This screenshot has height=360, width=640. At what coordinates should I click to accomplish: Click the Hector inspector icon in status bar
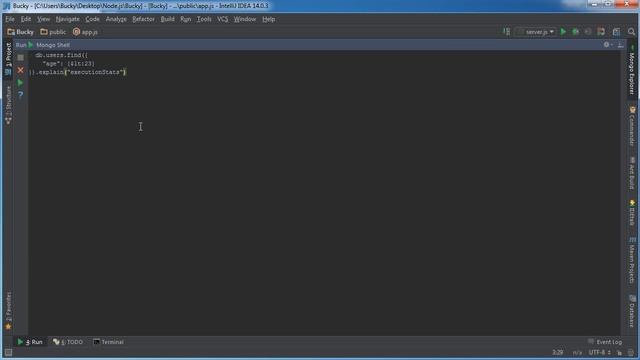pos(631,353)
